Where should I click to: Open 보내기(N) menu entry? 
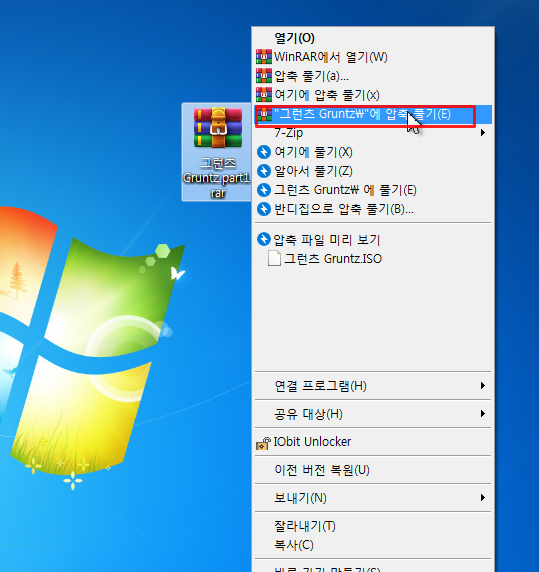pos(373,498)
